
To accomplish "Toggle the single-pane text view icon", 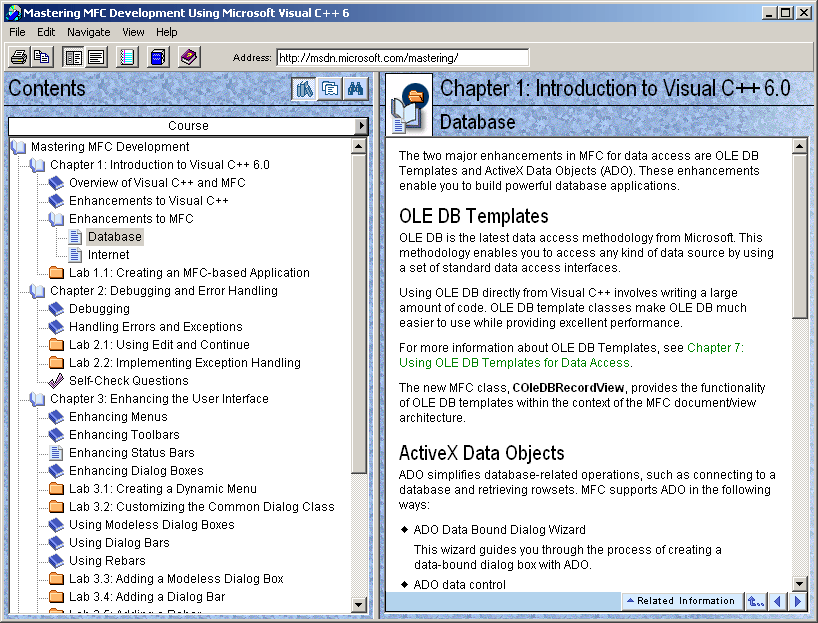I will (97, 57).
